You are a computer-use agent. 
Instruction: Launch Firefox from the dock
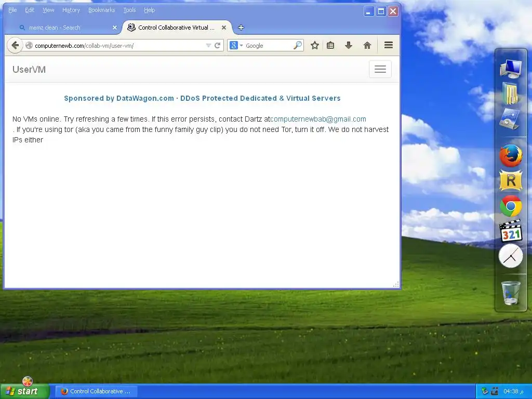[511, 155]
